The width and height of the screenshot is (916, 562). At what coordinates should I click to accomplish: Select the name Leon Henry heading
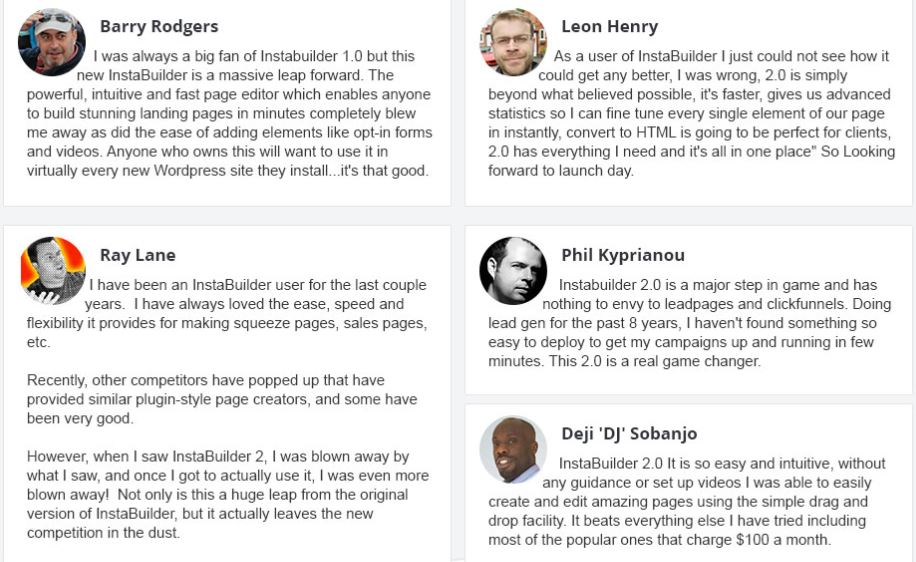tap(609, 26)
